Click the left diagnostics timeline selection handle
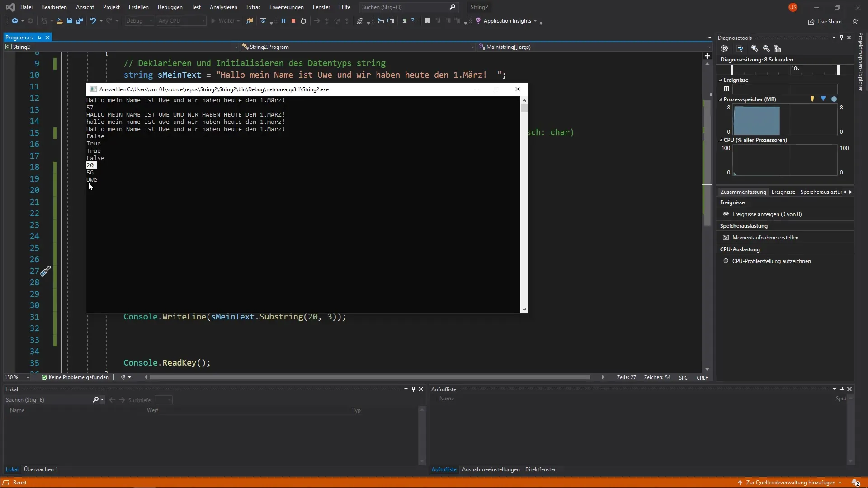 [x=731, y=69]
